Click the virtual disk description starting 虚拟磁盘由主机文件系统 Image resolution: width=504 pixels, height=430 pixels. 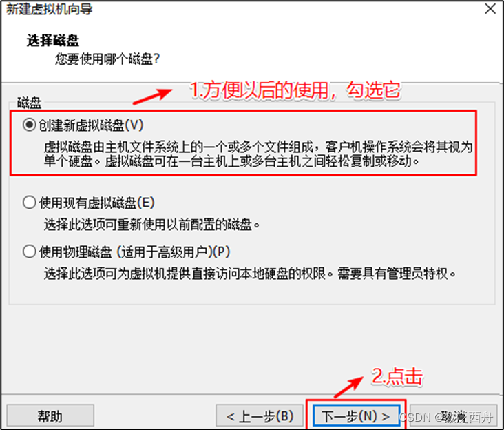click(x=258, y=154)
